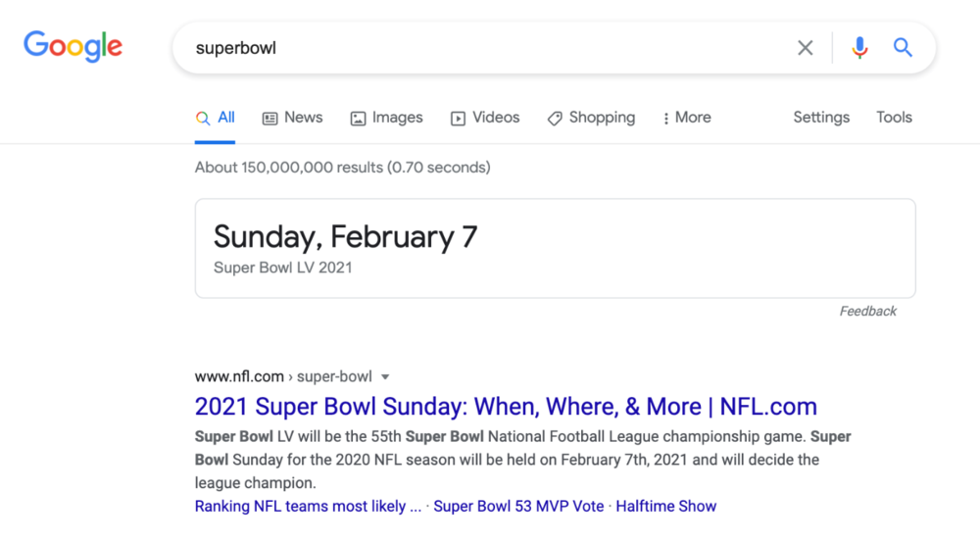Viewport: 980px width, 542px height.
Task: Click the www.nfl.com › super-bowl URL text
Action: 283,376
